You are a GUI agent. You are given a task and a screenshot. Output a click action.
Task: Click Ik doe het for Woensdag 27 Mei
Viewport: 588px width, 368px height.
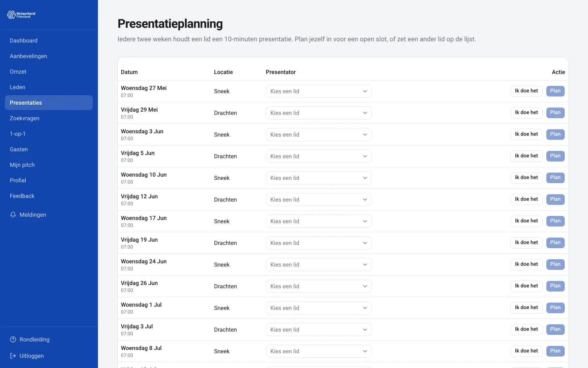pyautogui.click(x=526, y=91)
